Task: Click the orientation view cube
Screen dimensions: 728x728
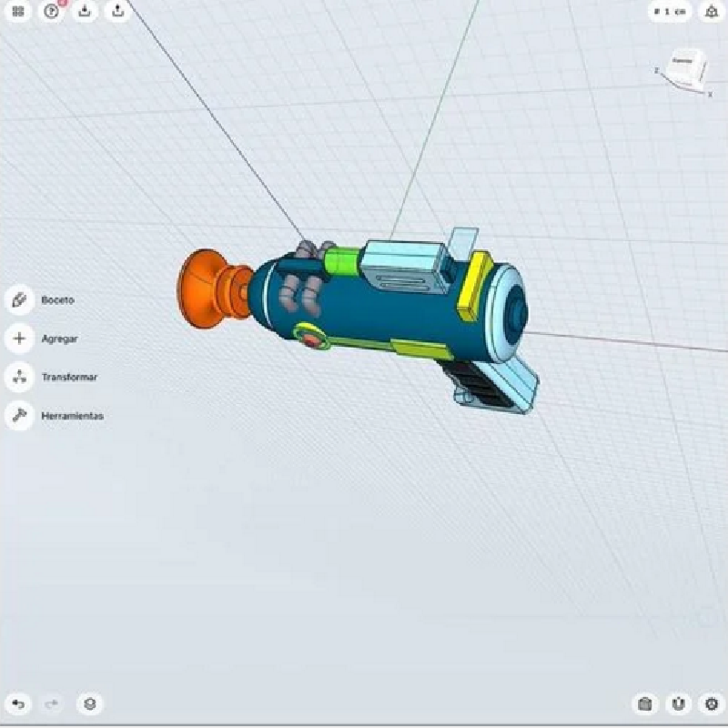Action: coord(685,70)
